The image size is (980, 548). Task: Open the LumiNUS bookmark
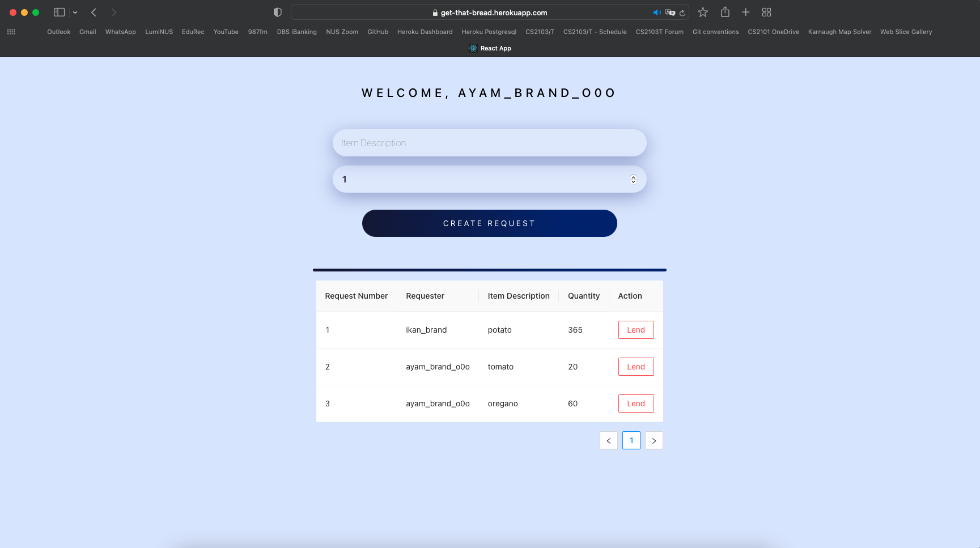click(159, 32)
